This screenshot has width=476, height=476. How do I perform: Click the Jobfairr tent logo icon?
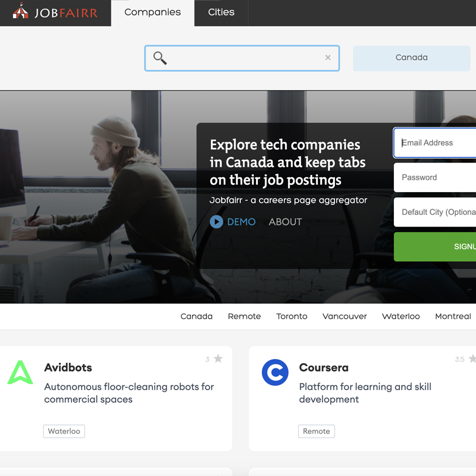(20, 11)
